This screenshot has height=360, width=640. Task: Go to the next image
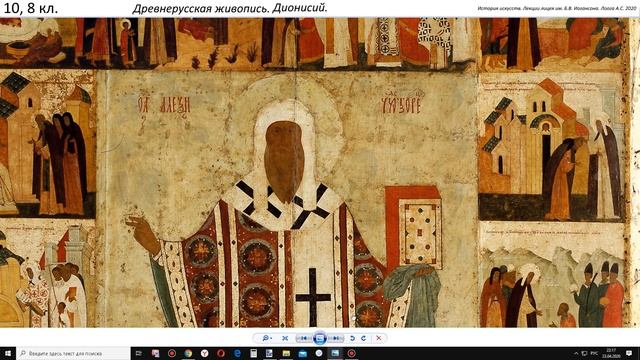pos(336,338)
